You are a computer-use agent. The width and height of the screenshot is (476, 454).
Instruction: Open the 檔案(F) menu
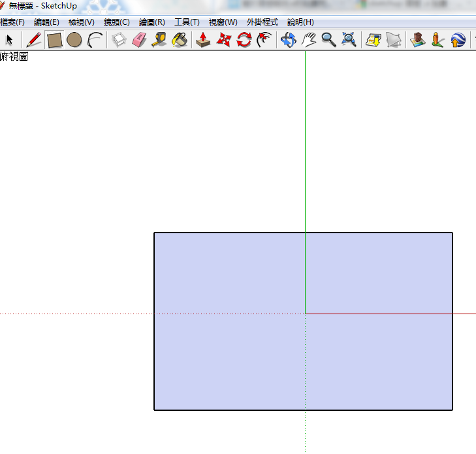tap(12, 22)
